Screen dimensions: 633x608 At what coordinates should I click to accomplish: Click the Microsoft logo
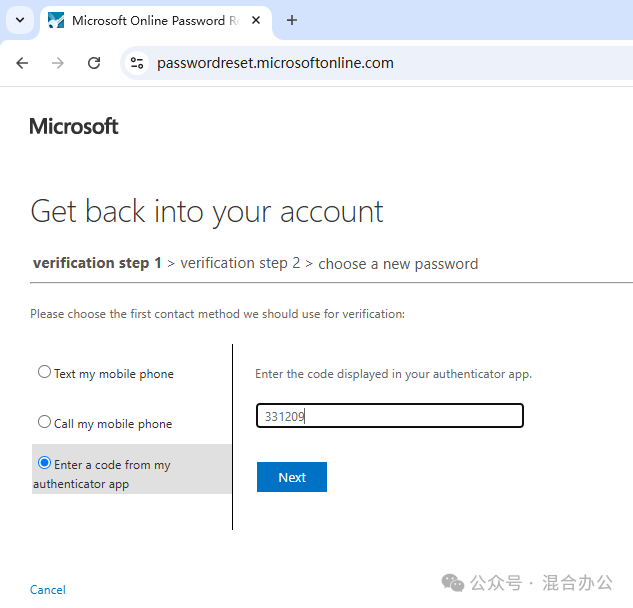coord(74,126)
